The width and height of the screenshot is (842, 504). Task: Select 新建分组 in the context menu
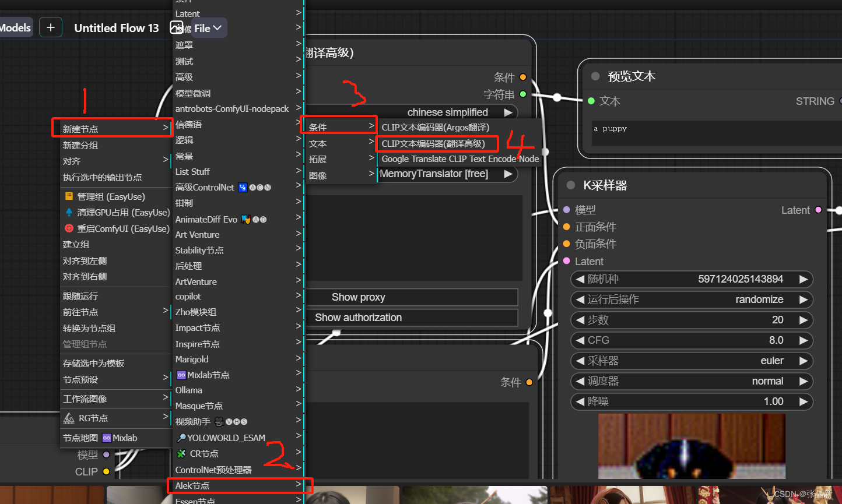(x=115, y=145)
